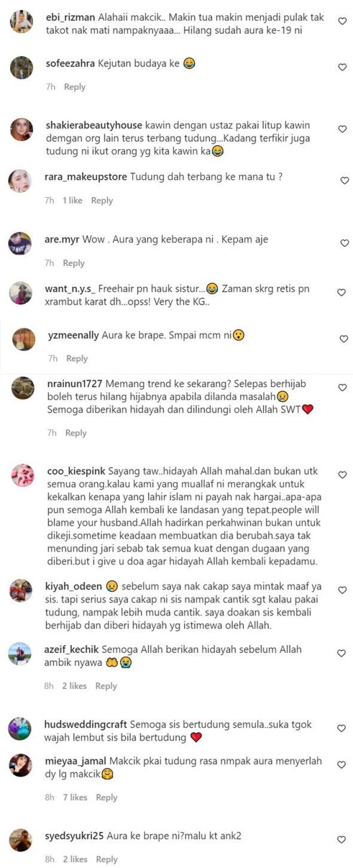The height and width of the screenshot is (868, 353).
Task: Like the comment by nrainun1727
Action: [342, 388]
